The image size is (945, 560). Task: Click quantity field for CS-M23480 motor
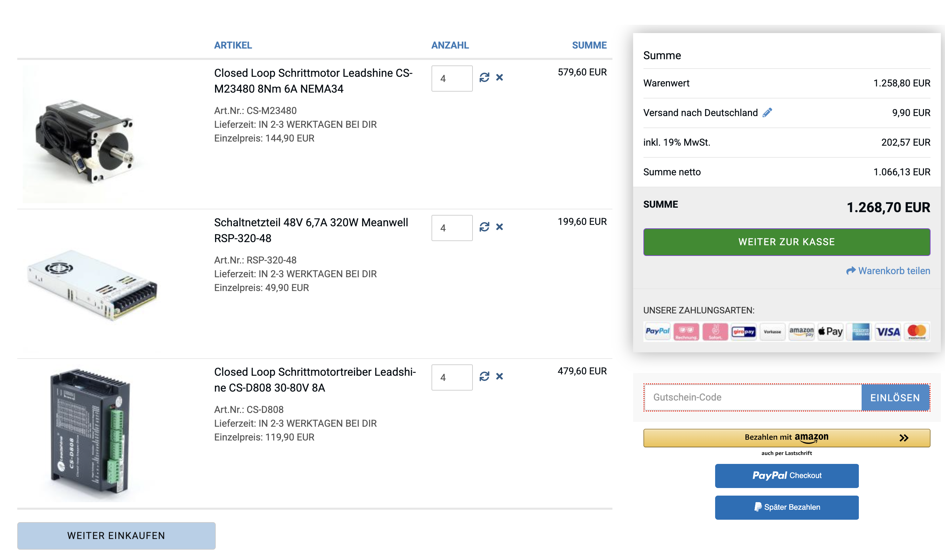click(451, 79)
